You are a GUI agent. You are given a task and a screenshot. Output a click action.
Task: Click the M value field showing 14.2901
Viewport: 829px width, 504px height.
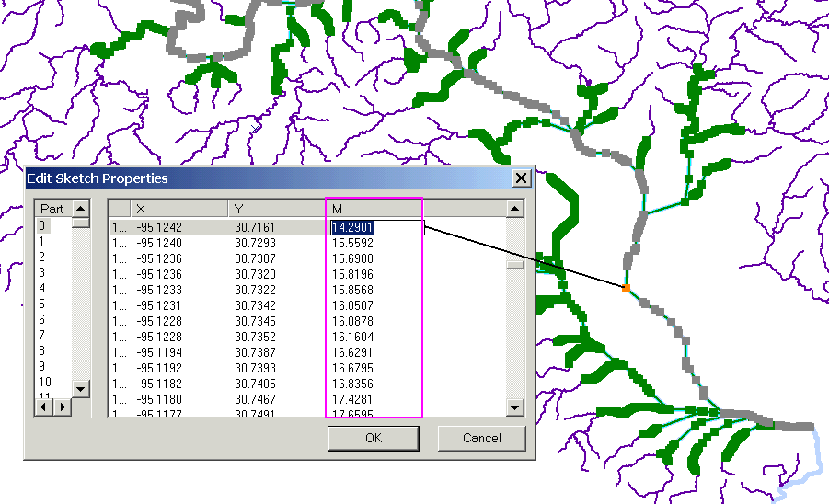click(x=375, y=227)
